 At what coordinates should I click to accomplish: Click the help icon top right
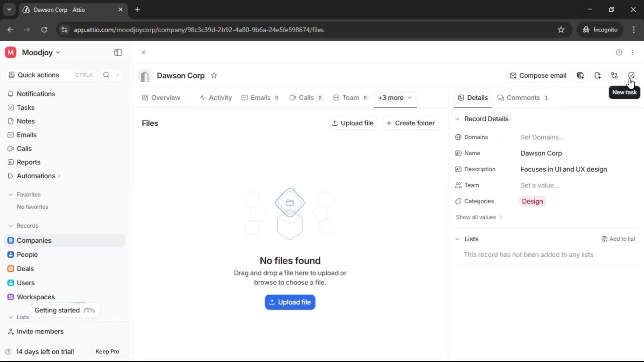[x=619, y=52]
